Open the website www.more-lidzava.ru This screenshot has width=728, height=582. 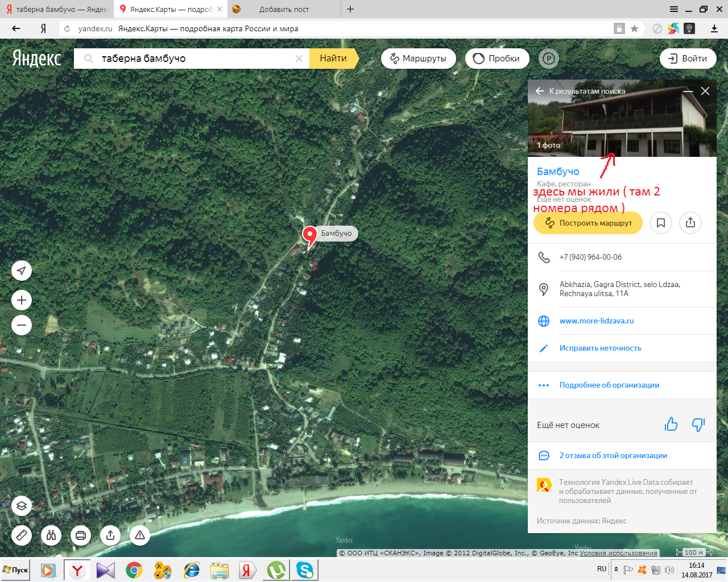tap(596, 321)
